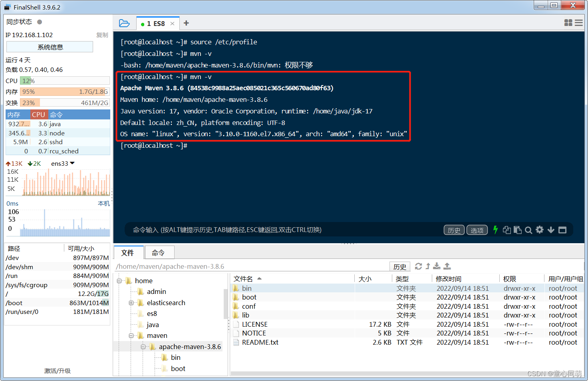The height and width of the screenshot is (381, 588).
Task: Click the scroll-to-bottom arrow icon
Action: tap(551, 230)
